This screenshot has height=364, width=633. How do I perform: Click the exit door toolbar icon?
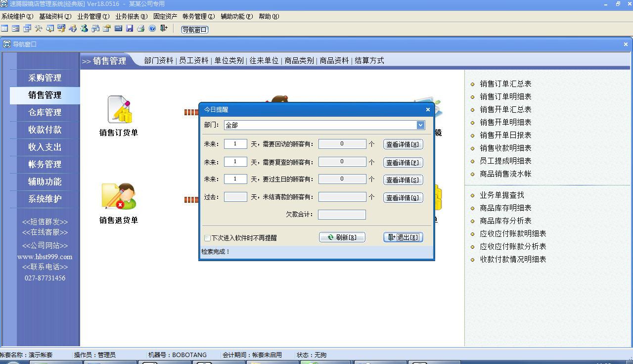click(x=164, y=29)
